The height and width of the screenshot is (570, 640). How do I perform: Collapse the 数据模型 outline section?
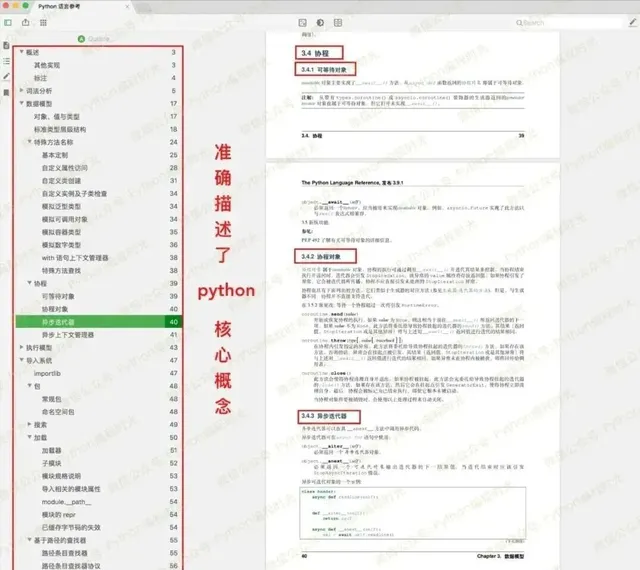21,103
